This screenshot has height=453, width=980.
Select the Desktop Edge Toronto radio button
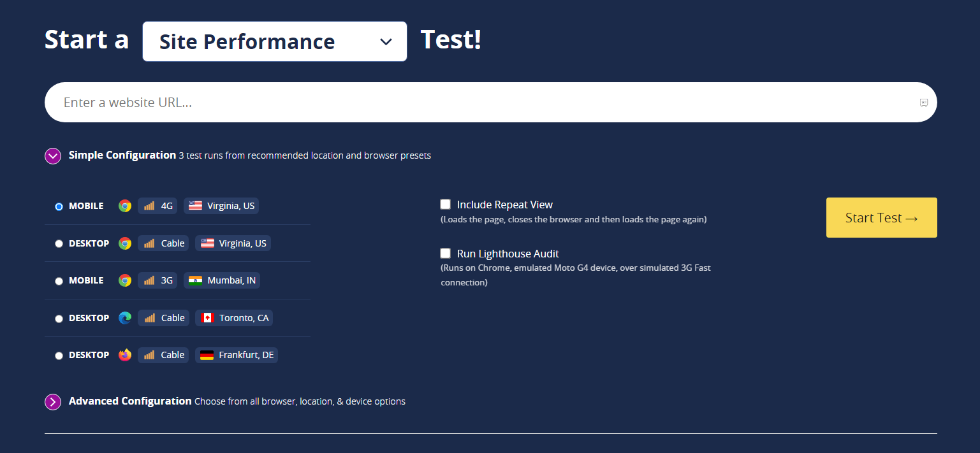click(59, 319)
